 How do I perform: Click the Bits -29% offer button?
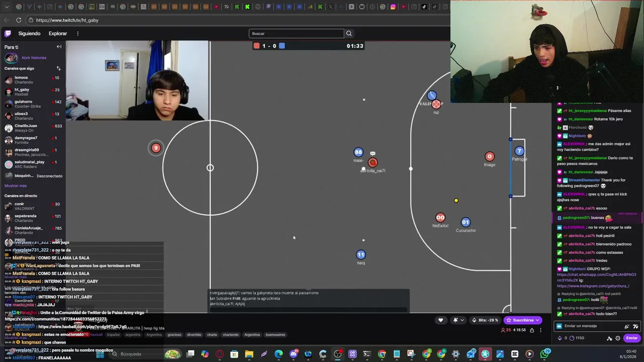(x=485, y=320)
